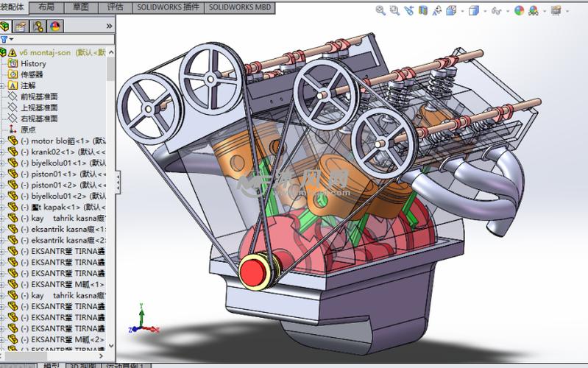
Task: Select the Zoom to Area tool
Action: [394, 10]
